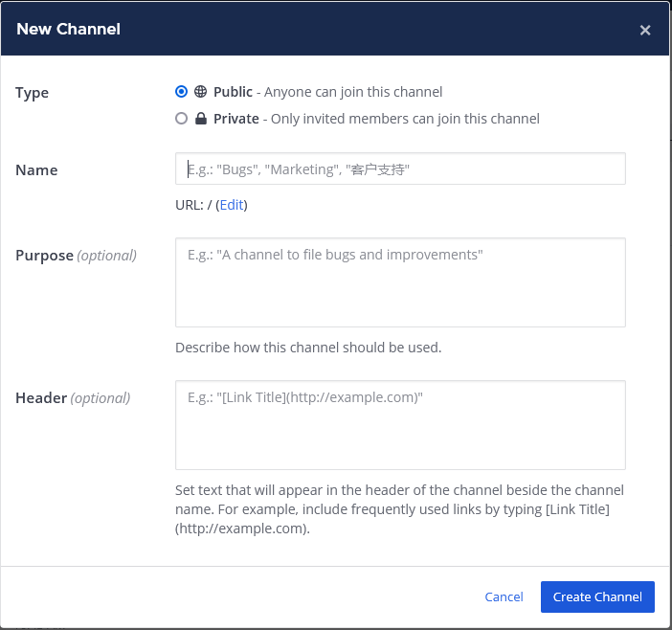
Task: Click the Create Channel button
Action: pos(597,596)
